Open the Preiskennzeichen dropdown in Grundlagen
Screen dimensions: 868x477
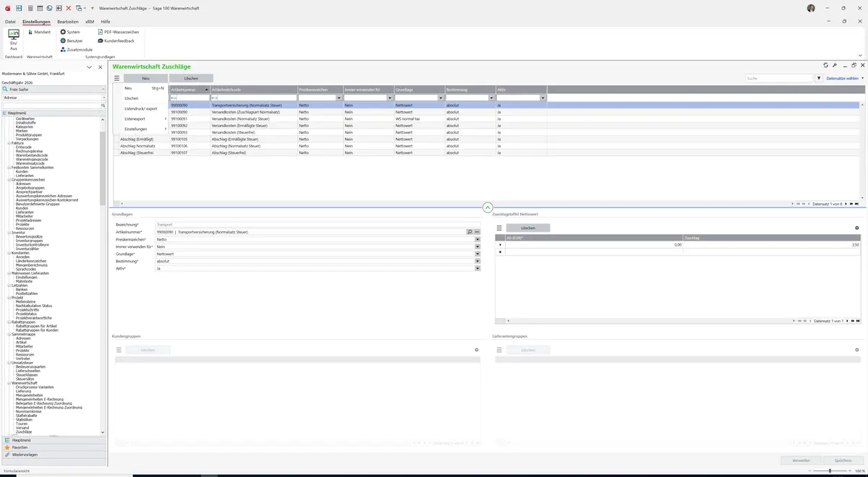(x=477, y=239)
